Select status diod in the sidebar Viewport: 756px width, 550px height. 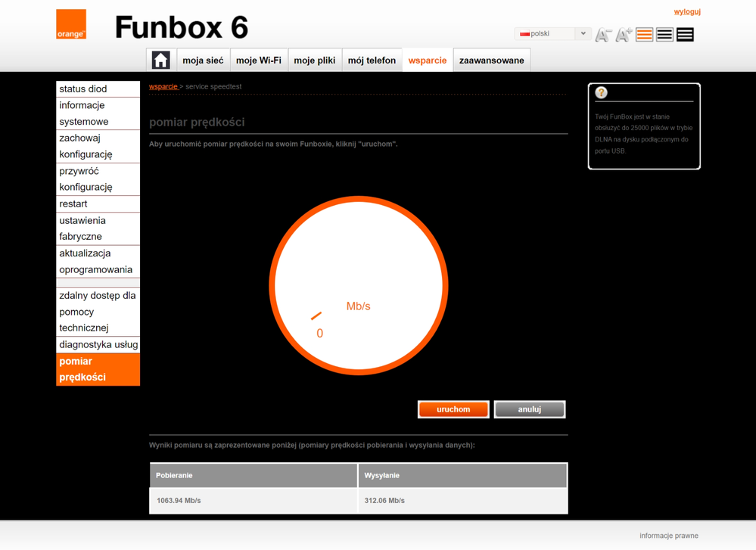83,89
